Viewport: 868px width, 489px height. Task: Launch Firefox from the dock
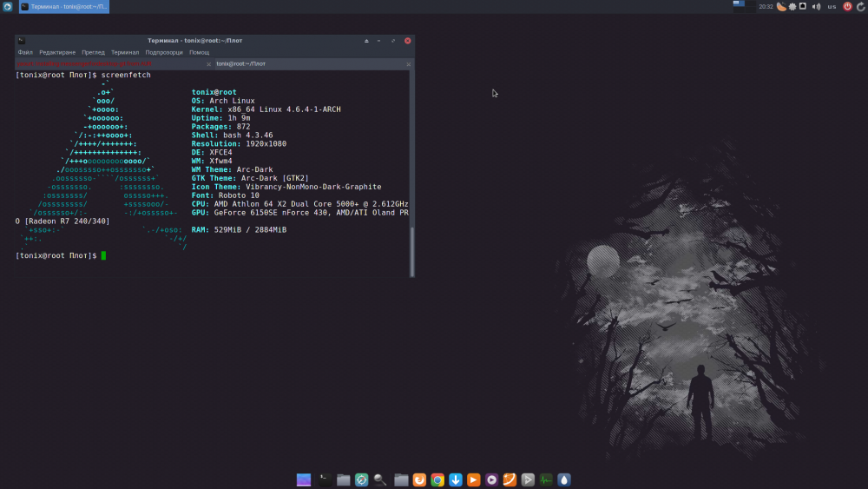point(419,479)
